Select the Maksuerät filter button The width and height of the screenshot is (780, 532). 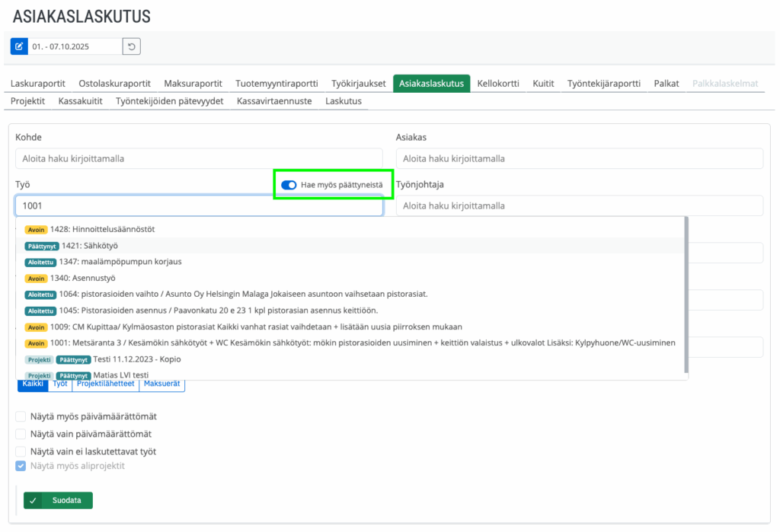pyautogui.click(x=162, y=384)
